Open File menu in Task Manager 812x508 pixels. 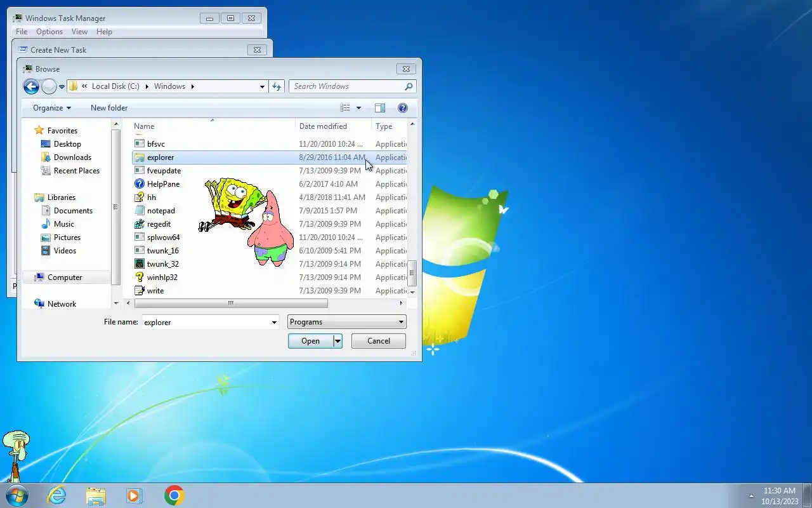(x=21, y=32)
